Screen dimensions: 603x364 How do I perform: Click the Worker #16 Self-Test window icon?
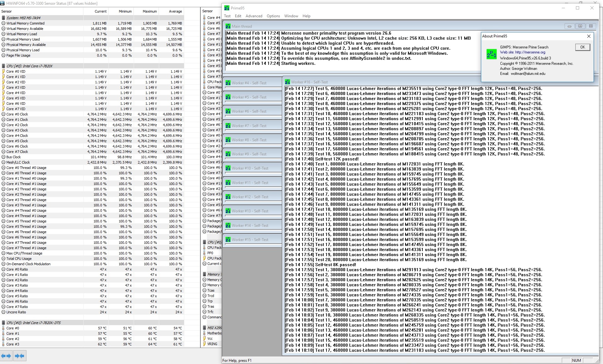[288, 82]
